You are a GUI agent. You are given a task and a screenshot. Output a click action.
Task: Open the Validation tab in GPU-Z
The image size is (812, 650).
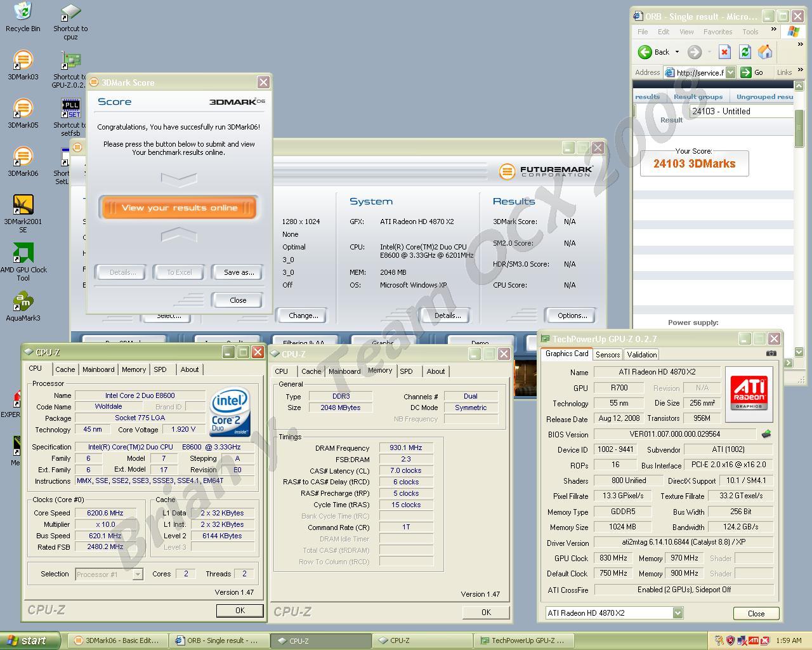click(642, 355)
